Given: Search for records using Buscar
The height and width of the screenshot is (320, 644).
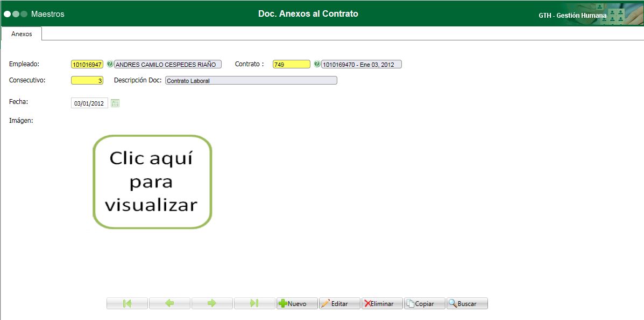Looking at the screenshot, I should tap(467, 303).
